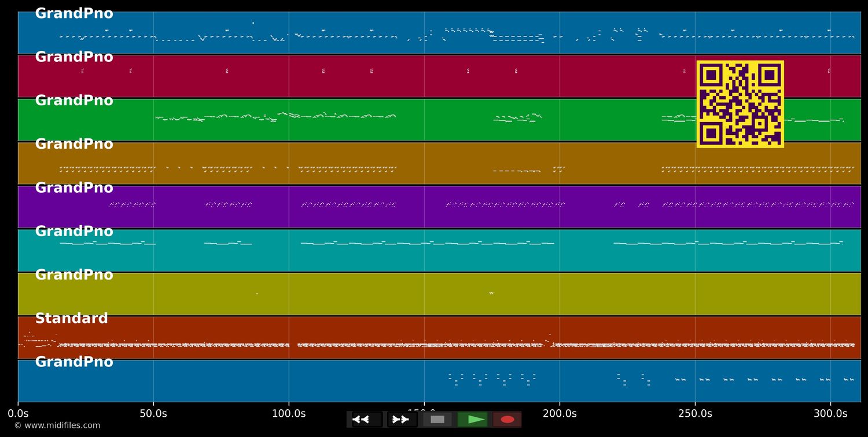
Task: Expand the green GrandPno track row
Action: 73,100
